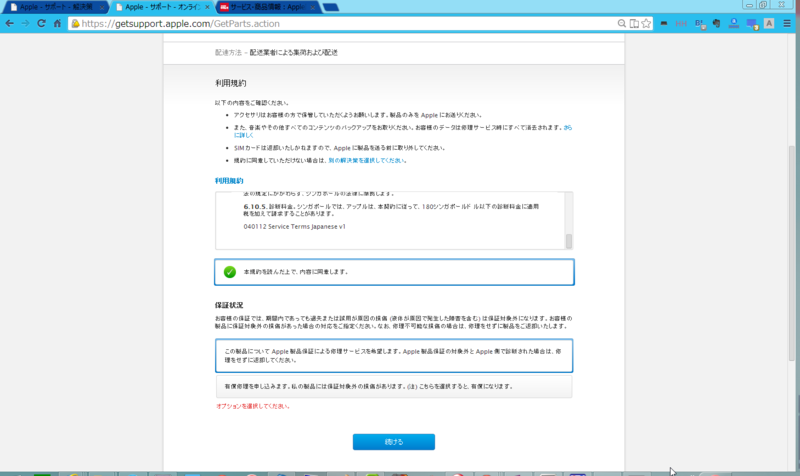
Task: Reload the current page
Action: 41,23
